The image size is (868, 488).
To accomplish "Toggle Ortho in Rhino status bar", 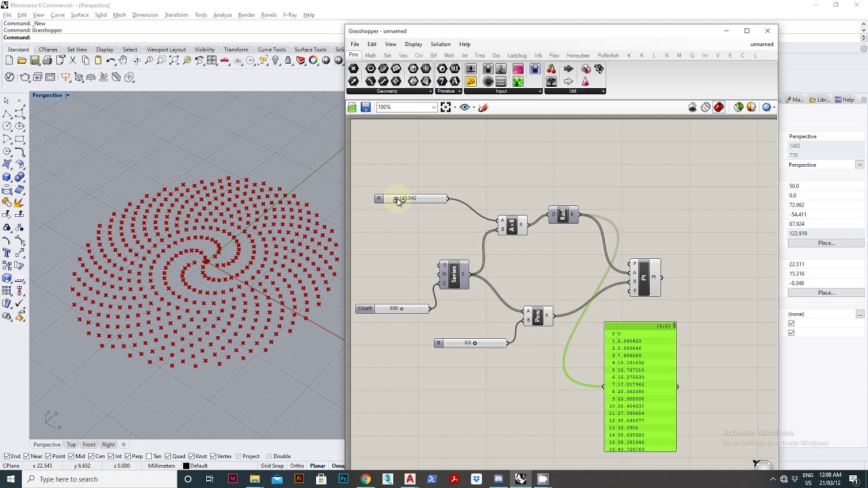I will (x=297, y=466).
